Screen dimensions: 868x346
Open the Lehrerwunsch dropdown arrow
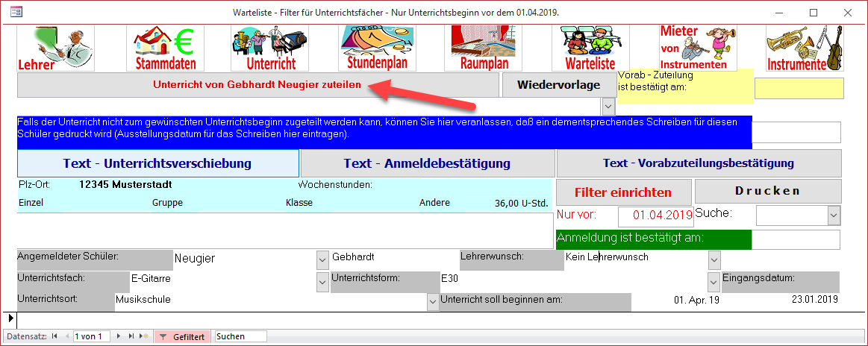click(714, 259)
